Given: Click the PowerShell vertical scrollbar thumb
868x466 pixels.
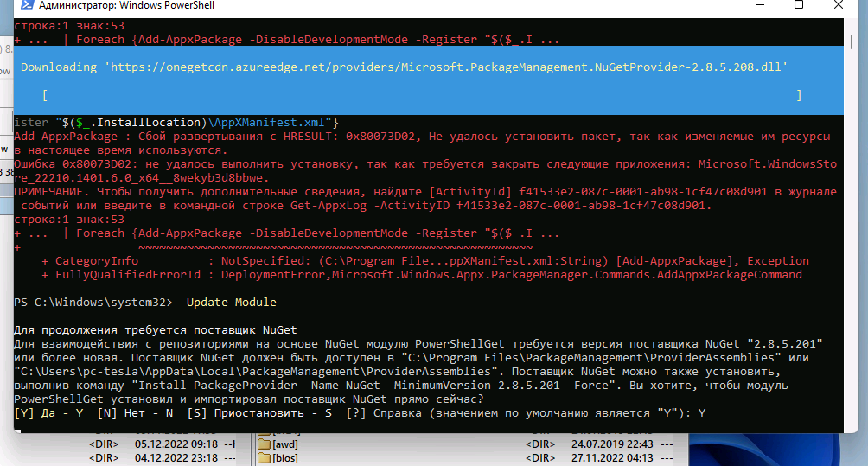Looking at the screenshot, I should 852,42.
